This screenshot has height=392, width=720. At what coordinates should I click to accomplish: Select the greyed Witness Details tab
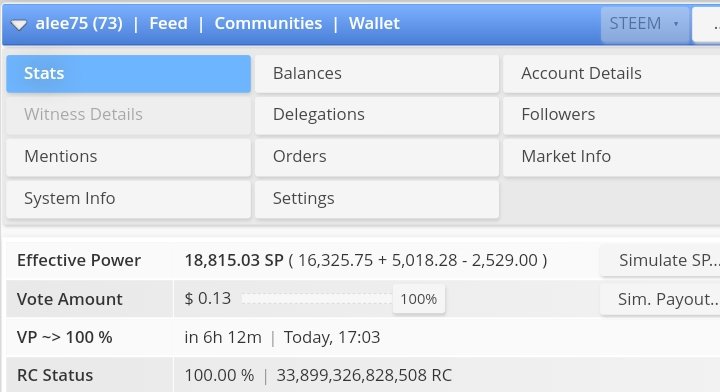coord(129,115)
